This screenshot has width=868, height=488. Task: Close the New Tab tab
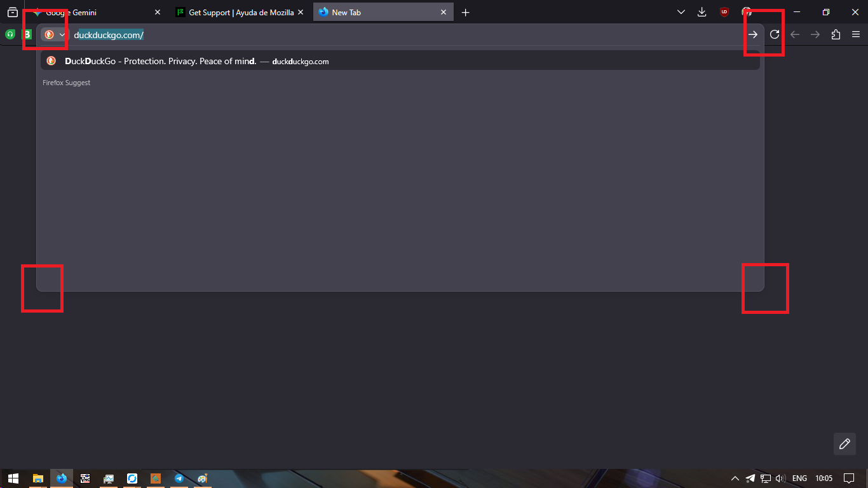(x=444, y=12)
